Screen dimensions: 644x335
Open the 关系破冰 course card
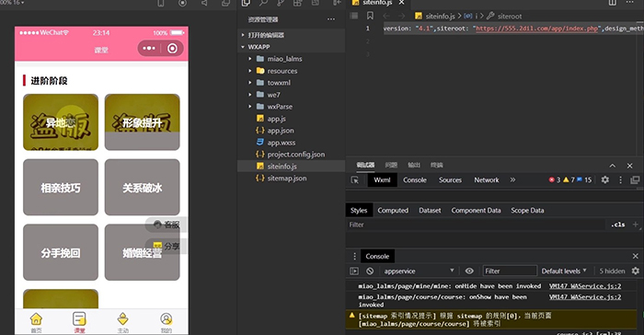(x=142, y=188)
